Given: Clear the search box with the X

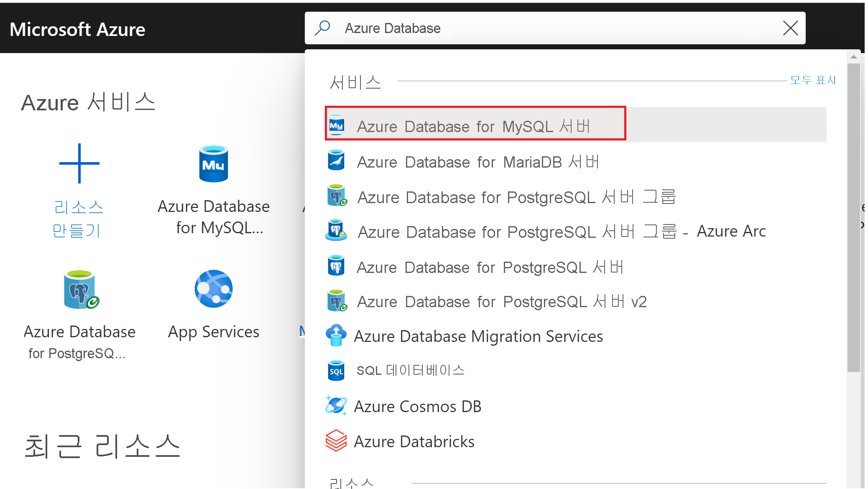Looking at the screenshot, I should coord(790,28).
